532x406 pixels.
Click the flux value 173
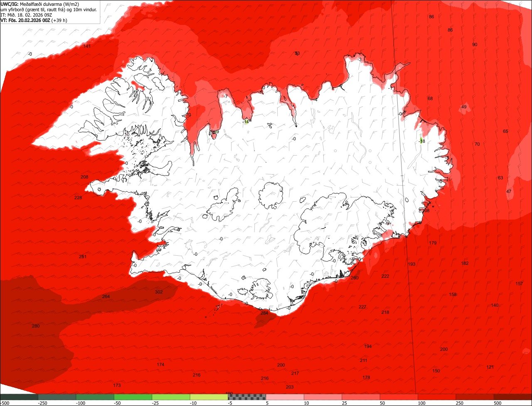point(117,385)
